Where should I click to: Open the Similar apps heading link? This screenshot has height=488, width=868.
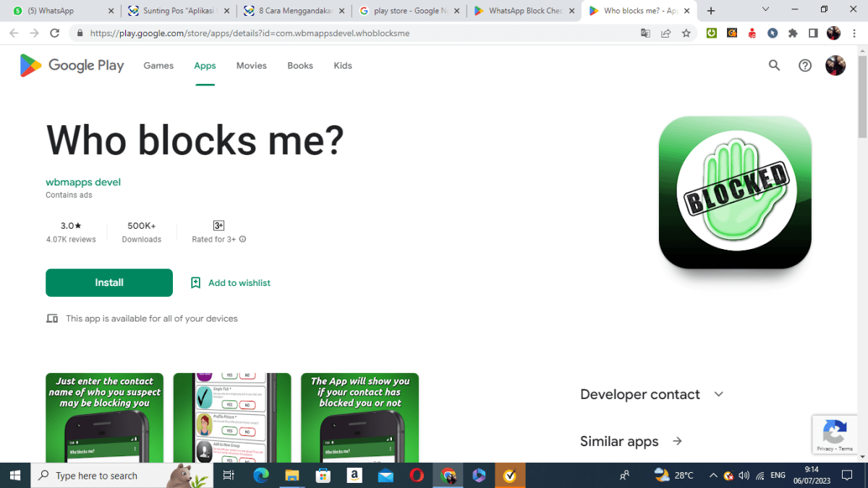(x=619, y=441)
